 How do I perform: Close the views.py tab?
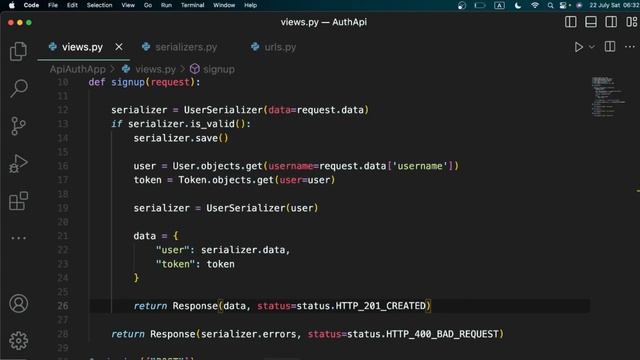[x=119, y=47]
